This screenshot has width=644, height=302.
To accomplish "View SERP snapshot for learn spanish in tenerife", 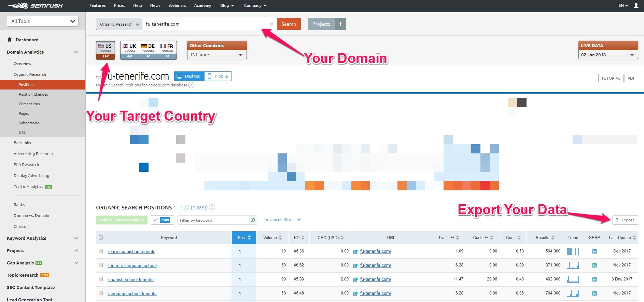I will 594,251.
